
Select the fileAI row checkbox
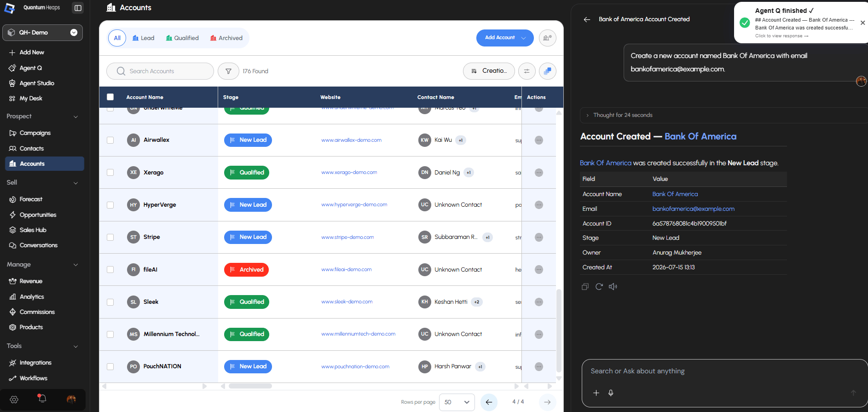(x=110, y=269)
